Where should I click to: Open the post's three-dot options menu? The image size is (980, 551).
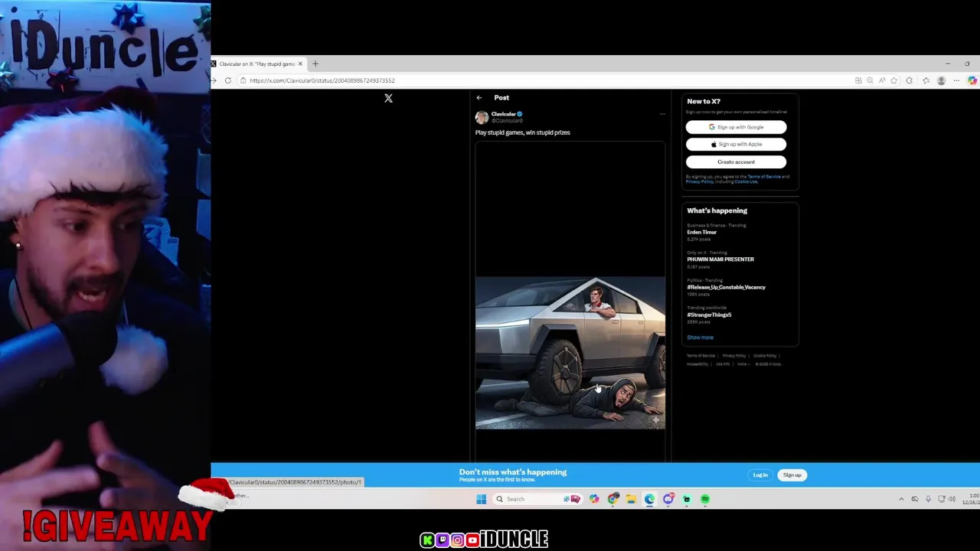(662, 114)
